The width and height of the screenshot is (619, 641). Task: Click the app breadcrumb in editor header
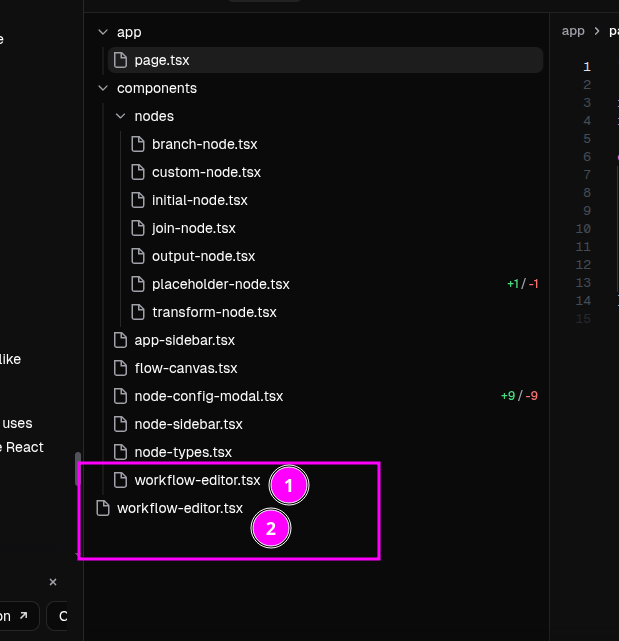tap(573, 31)
